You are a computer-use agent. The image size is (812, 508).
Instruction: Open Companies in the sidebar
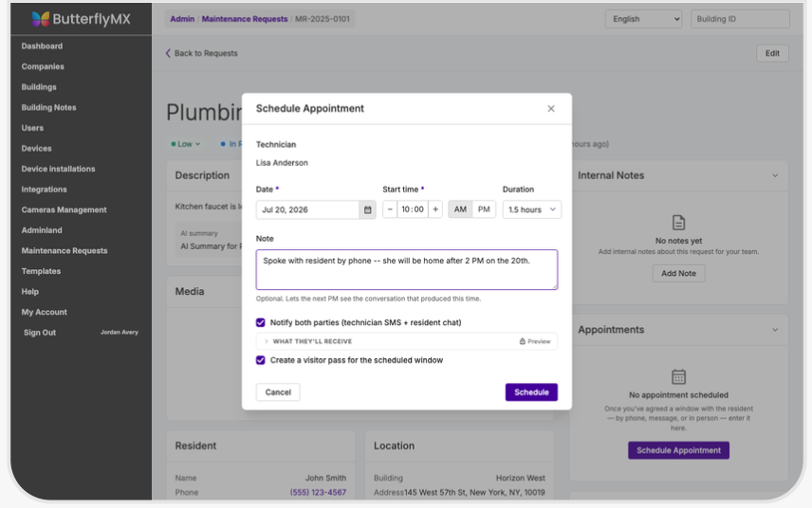pos(43,66)
